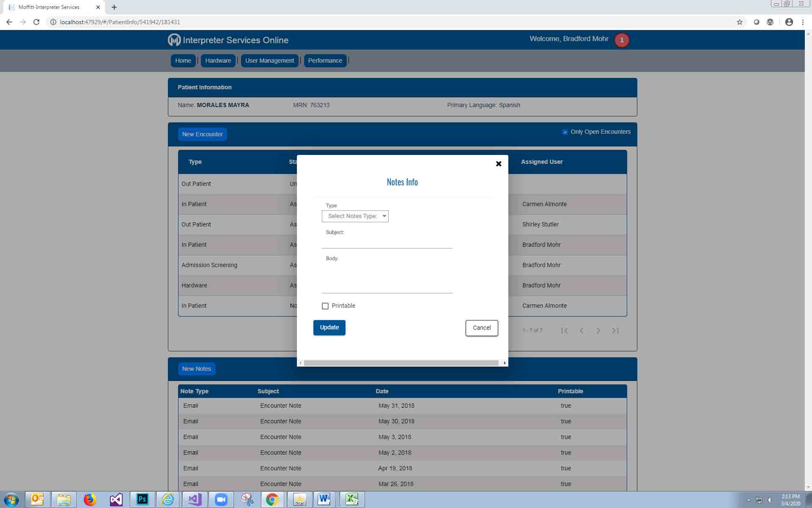Click the Cancel button in dialog
The height and width of the screenshot is (508, 812).
coord(481,328)
